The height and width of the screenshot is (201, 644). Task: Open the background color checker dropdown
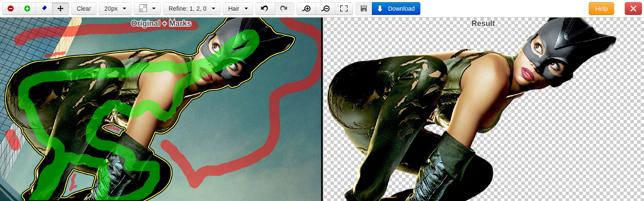(x=147, y=9)
